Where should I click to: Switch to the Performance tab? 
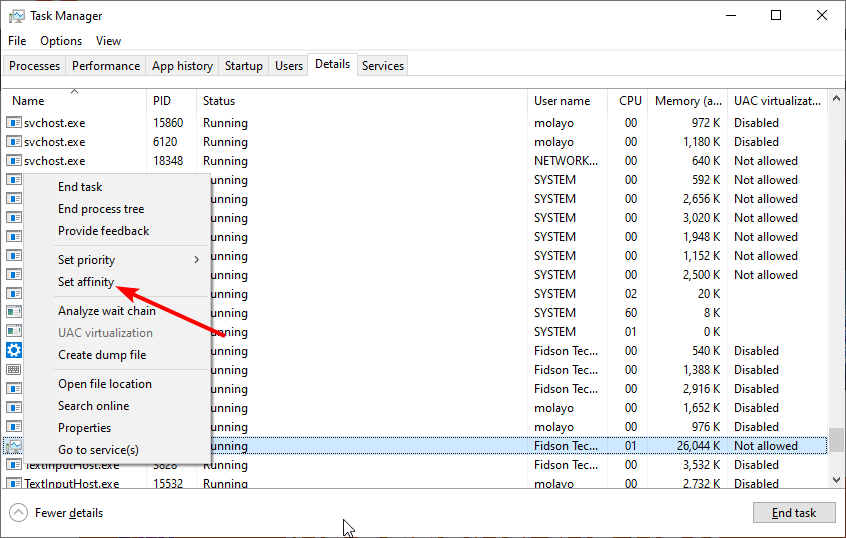click(106, 66)
